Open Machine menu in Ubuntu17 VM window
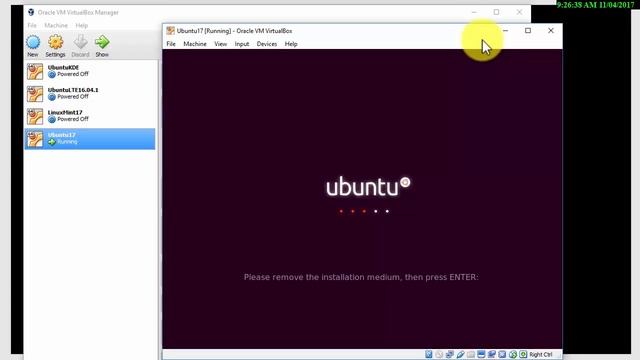The width and height of the screenshot is (640, 360). click(195, 44)
